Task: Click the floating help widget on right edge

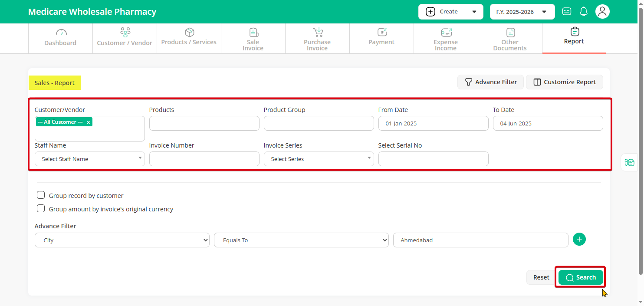Action: tap(629, 162)
